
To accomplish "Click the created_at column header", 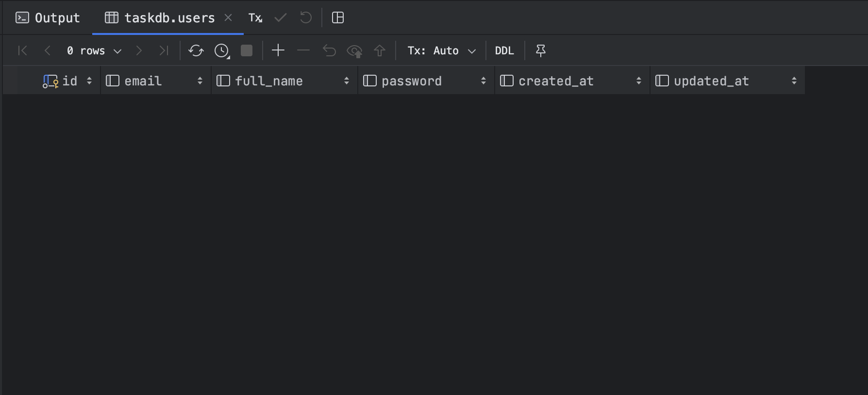I will click(556, 81).
